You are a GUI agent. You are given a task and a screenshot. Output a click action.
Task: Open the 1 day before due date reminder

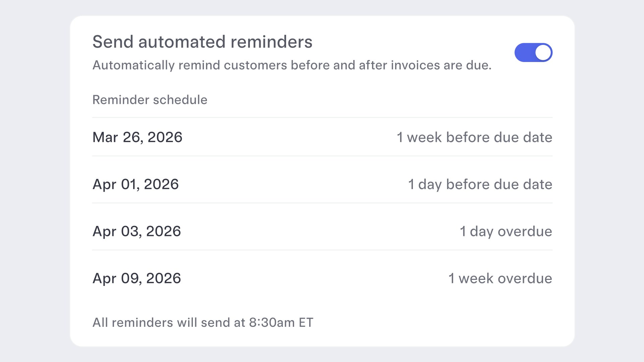coord(480,184)
